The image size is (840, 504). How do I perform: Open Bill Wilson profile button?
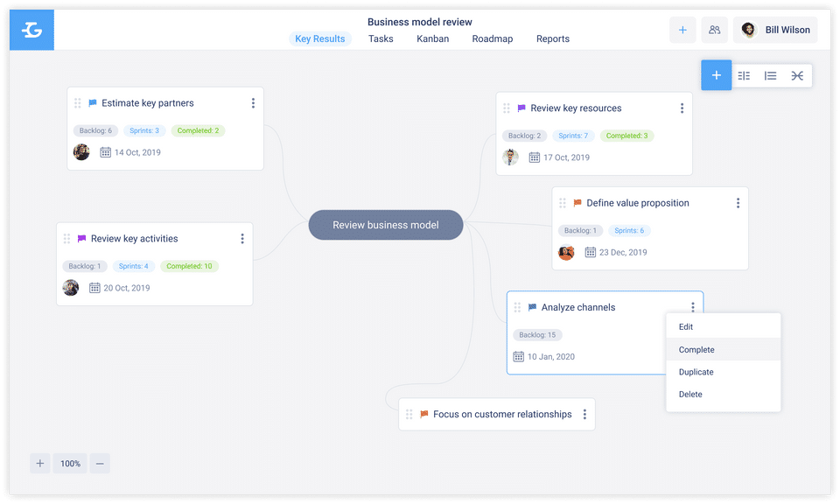click(x=775, y=30)
